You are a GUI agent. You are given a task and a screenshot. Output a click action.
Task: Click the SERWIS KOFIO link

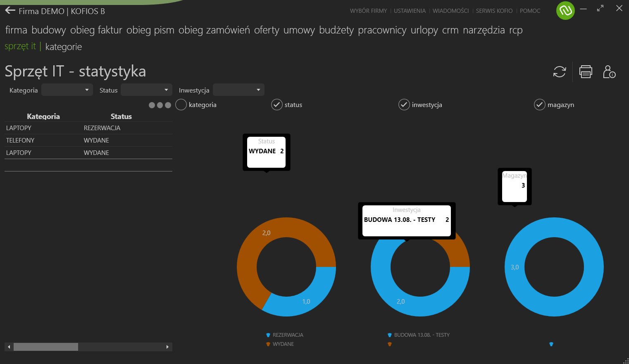(x=494, y=11)
